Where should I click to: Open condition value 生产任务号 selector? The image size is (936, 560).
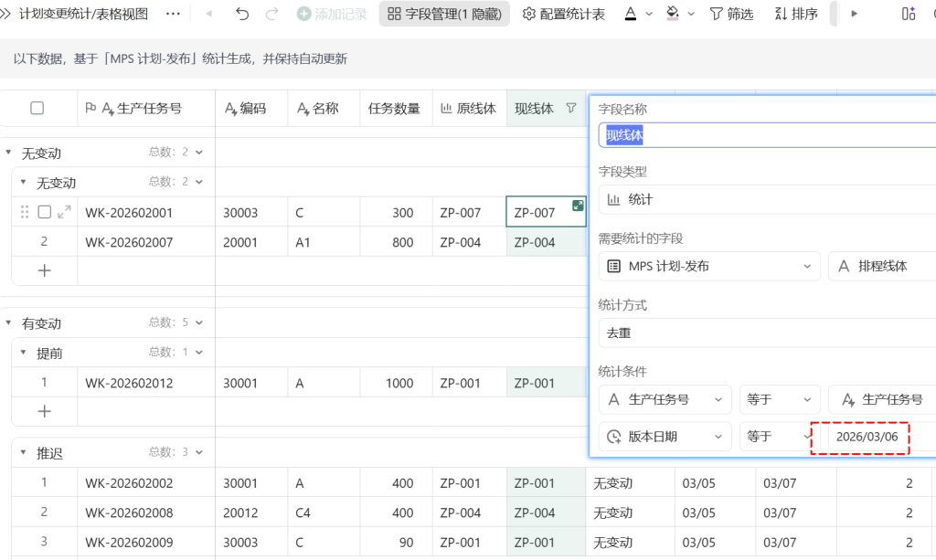coord(882,399)
